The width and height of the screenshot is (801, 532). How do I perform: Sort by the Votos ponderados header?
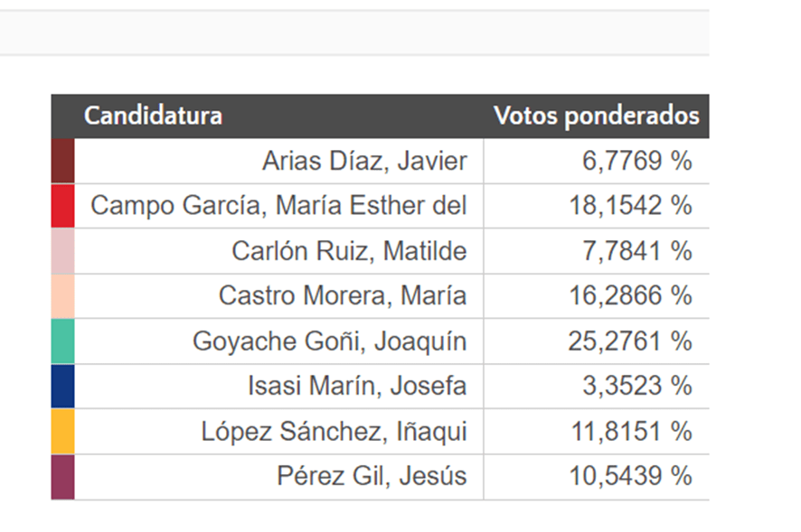pyautogui.click(x=596, y=116)
